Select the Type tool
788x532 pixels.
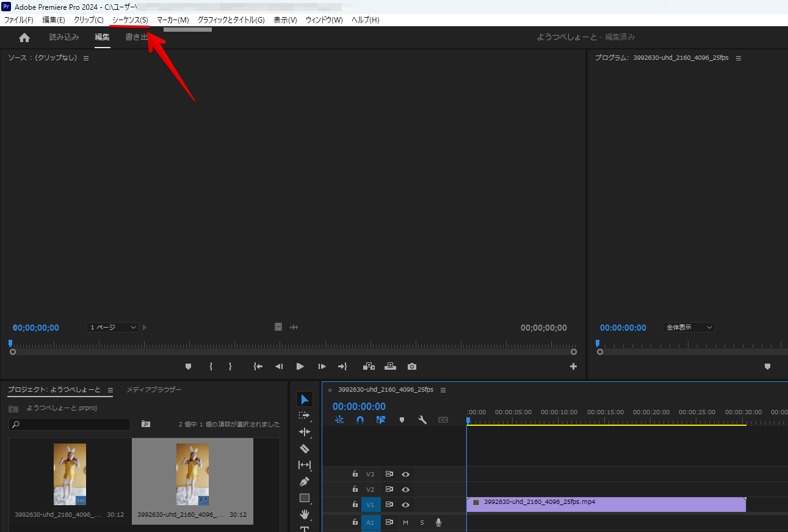pos(305,530)
